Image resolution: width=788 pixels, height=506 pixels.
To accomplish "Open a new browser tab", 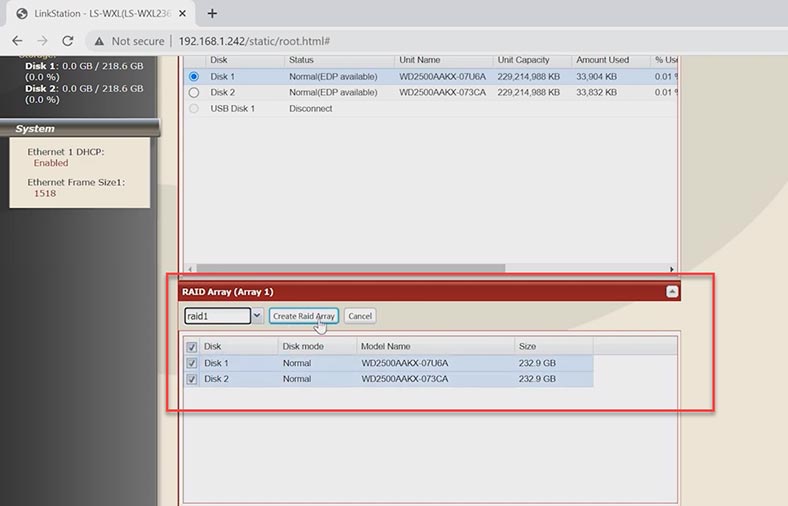I will pyautogui.click(x=212, y=14).
